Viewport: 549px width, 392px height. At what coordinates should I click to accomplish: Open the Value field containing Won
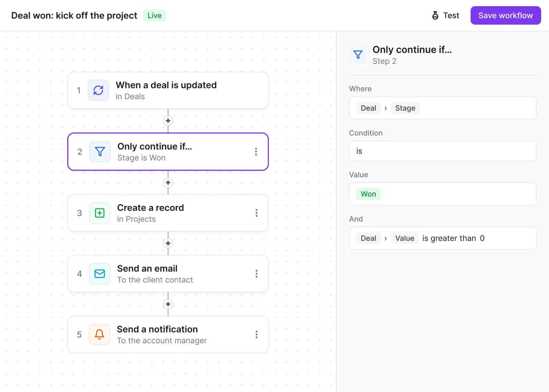[x=443, y=194]
